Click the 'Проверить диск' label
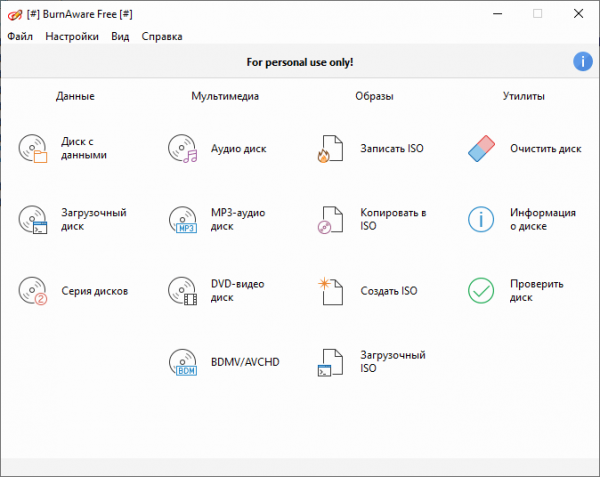The width and height of the screenshot is (600, 477). (x=536, y=291)
